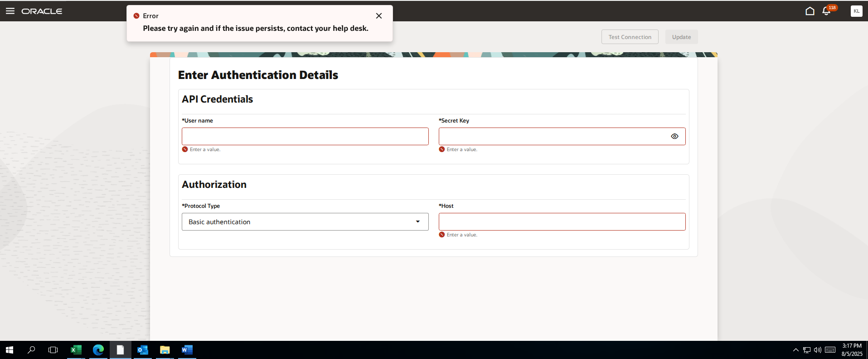Open volume control in system tray
This screenshot has width=868, height=359.
[x=818, y=350]
